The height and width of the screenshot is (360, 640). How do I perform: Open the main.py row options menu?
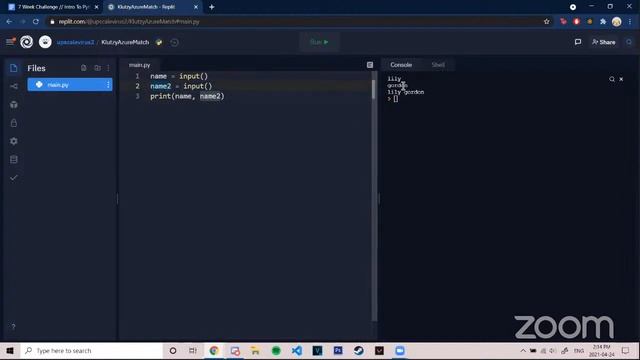point(108,84)
